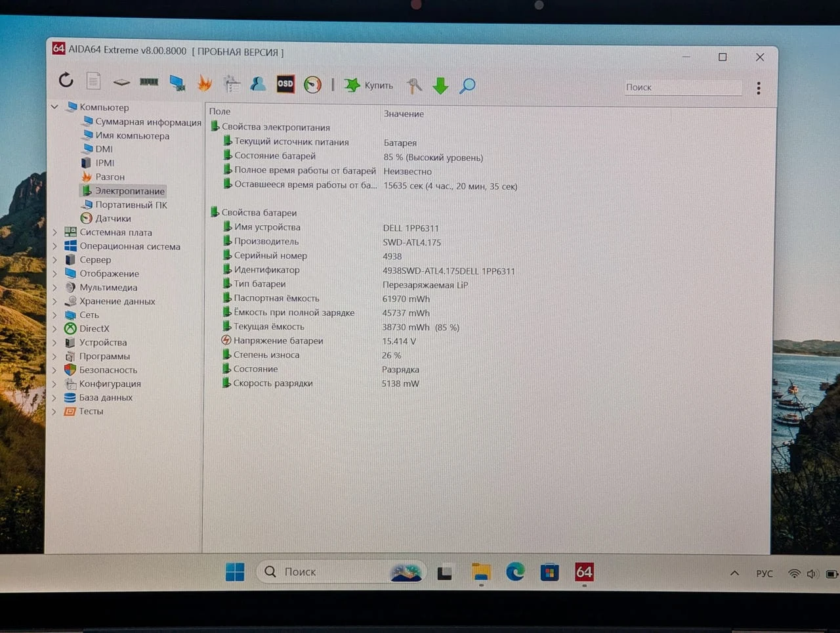
Task: Expand the DirectX tree node
Action: [54, 328]
